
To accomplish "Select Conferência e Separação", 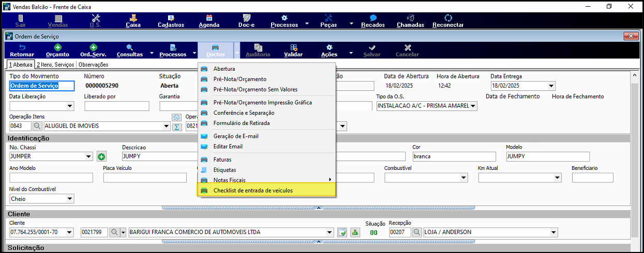I will [267, 113].
